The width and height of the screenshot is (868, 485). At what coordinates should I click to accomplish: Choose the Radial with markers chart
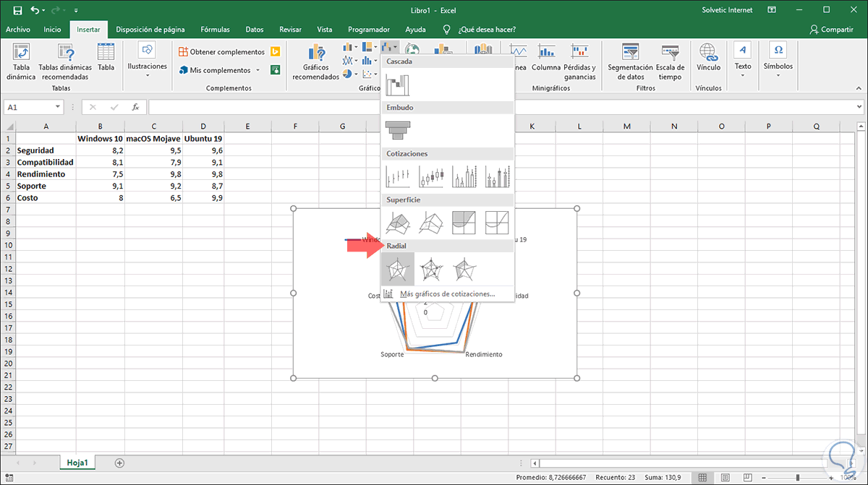430,269
